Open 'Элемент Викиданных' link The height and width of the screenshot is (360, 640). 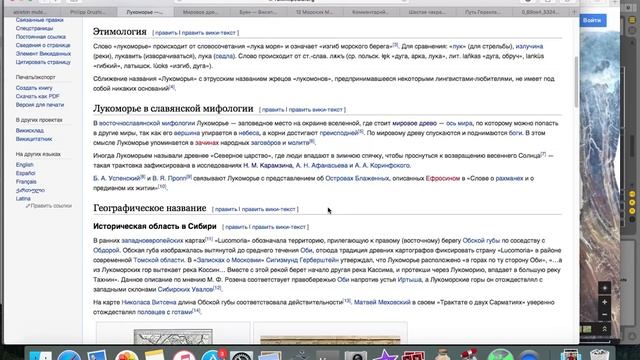43,53
